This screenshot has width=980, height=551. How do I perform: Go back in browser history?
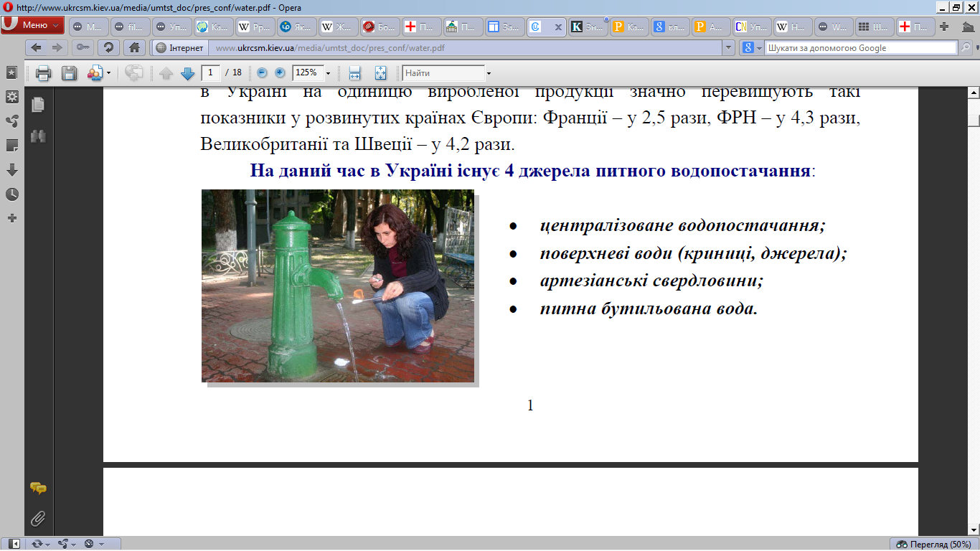(37, 48)
